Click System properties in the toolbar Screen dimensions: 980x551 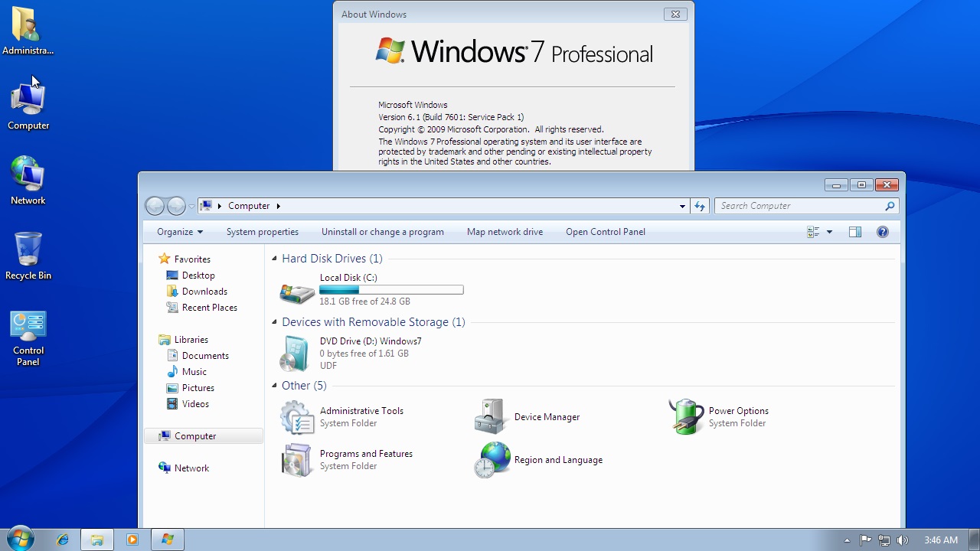[263, 232]
